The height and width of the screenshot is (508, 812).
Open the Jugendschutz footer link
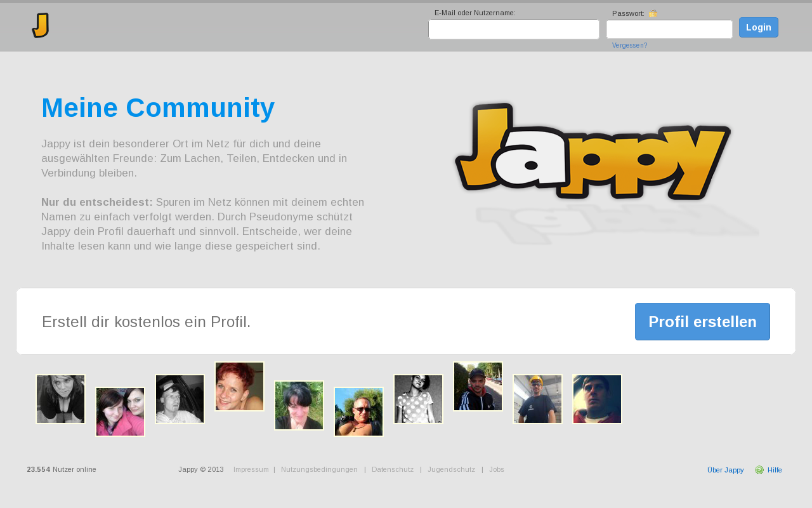[x=451, y=469]
